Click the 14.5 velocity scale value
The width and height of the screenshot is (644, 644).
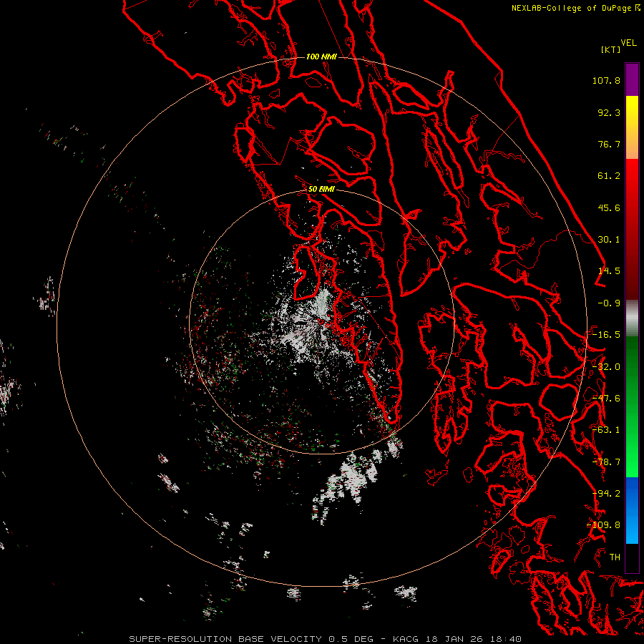(x=609, y=271)
